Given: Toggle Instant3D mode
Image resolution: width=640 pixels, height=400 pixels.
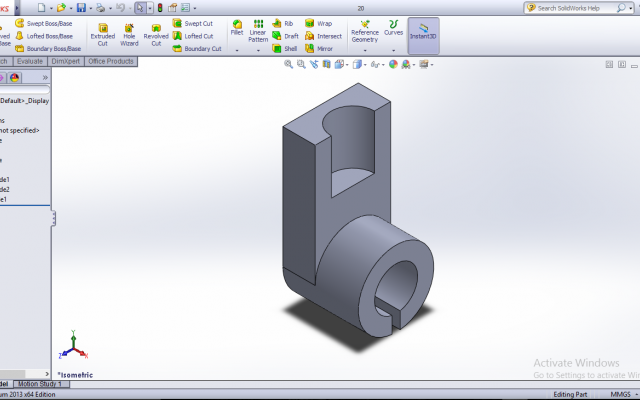Looking at the screenshot, I should click(423, 36).
